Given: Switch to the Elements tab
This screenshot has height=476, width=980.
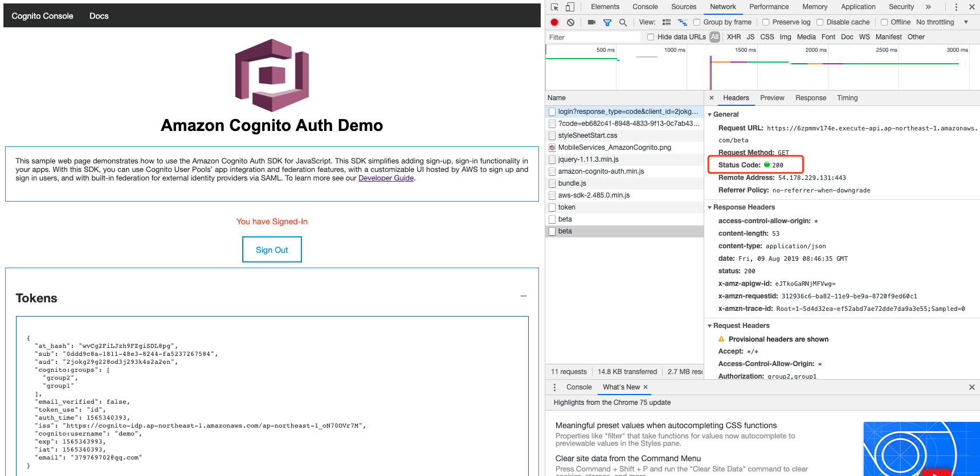Looking at the screenshot, I should 605,7.
